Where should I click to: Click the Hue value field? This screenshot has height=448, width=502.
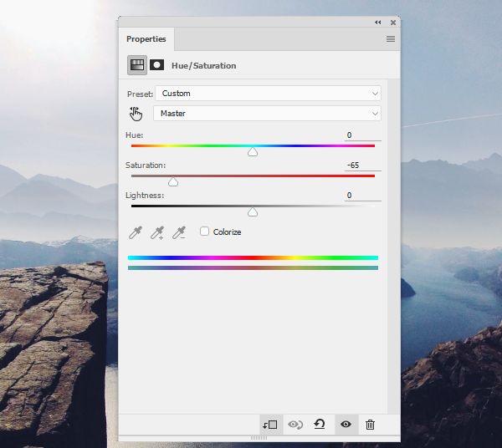pos(362,135)
